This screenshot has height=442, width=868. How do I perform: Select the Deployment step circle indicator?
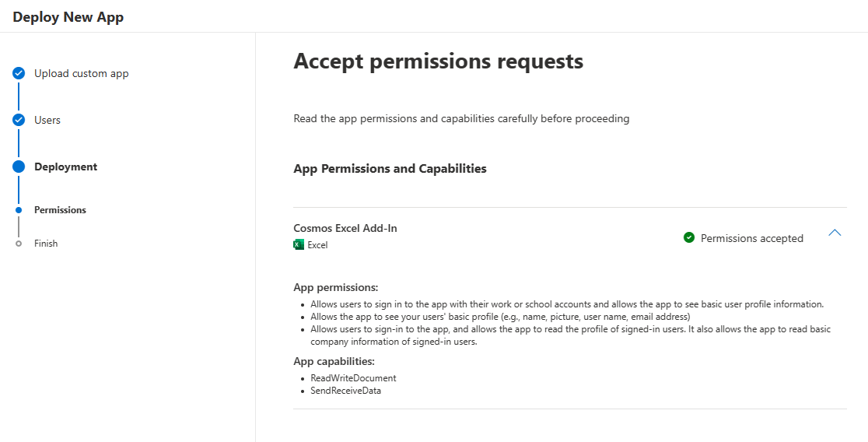tap(19, 167)
